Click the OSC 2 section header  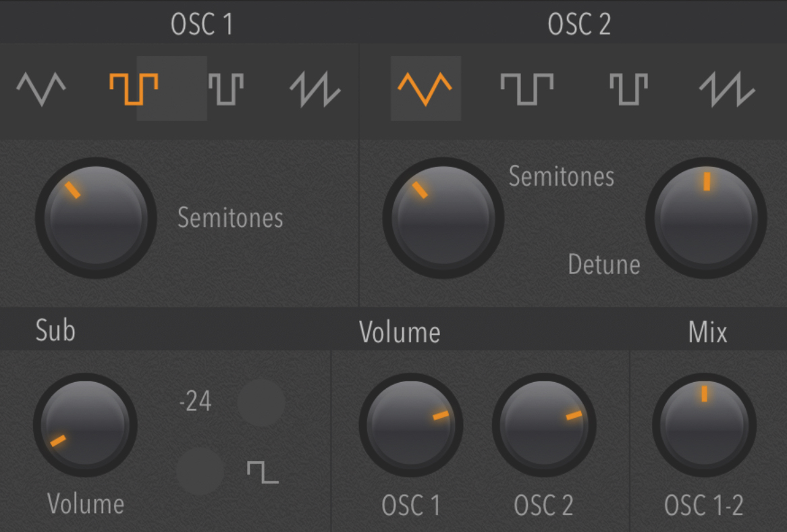[579, 25]
